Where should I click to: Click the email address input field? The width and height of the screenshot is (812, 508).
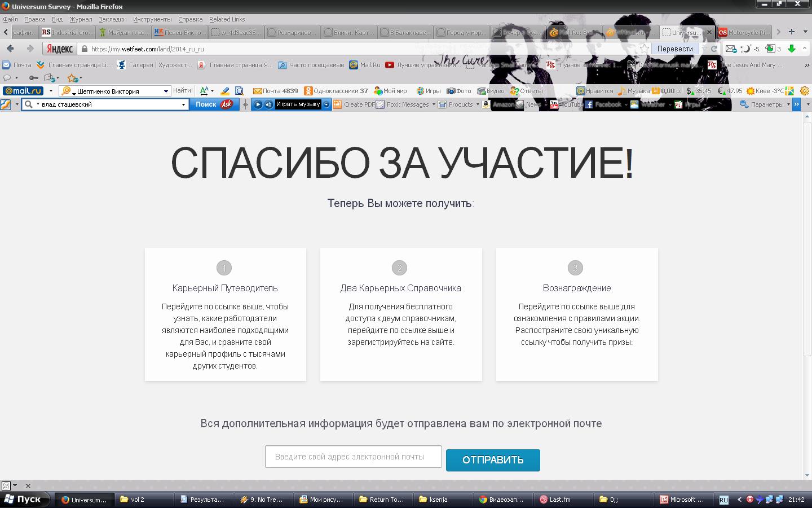[x=354, y=457]
